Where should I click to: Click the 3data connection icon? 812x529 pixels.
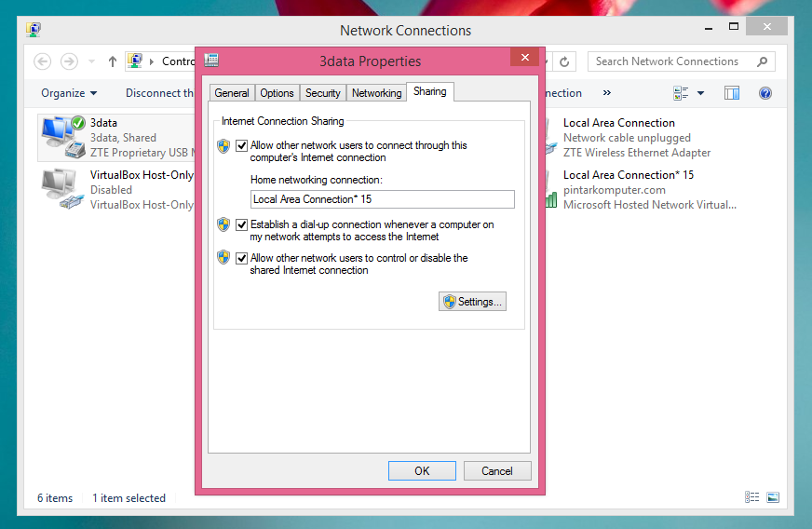pyautogui.click(x=63, y=137)
